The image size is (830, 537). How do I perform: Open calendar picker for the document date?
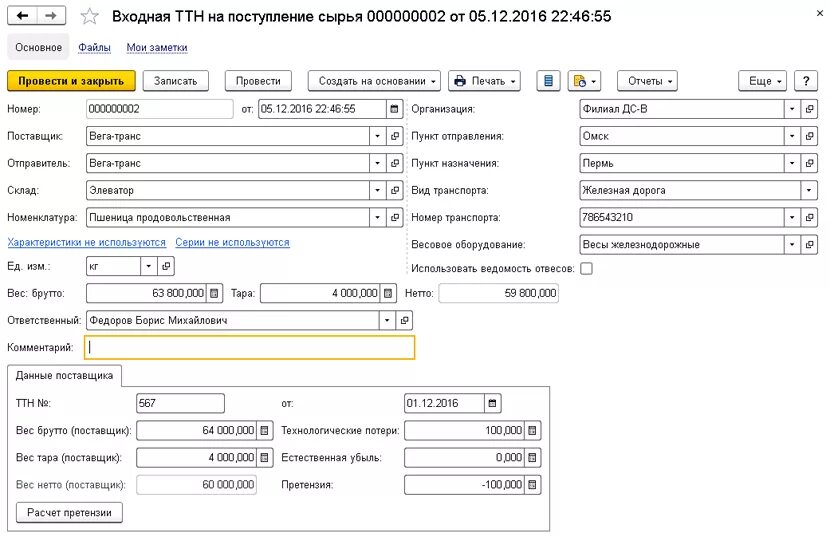click(394, 109)
